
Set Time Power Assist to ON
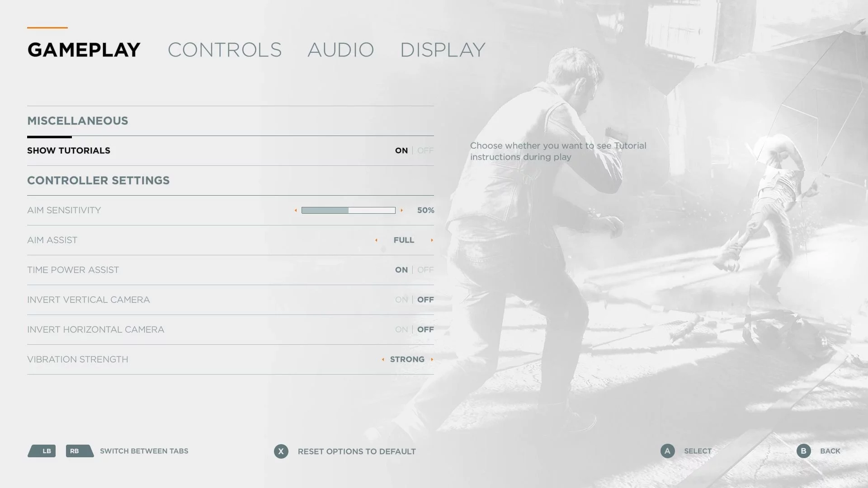tap(401, 270)
